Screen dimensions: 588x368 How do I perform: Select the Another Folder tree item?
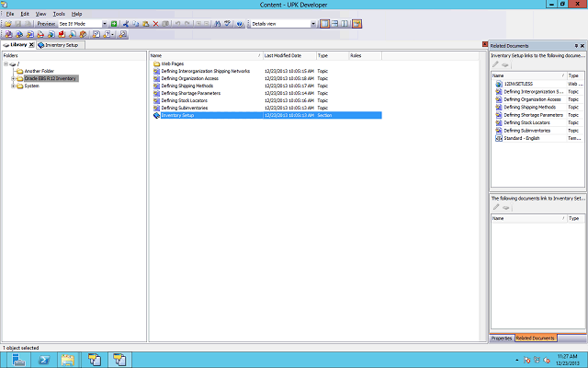click(38, 71)
